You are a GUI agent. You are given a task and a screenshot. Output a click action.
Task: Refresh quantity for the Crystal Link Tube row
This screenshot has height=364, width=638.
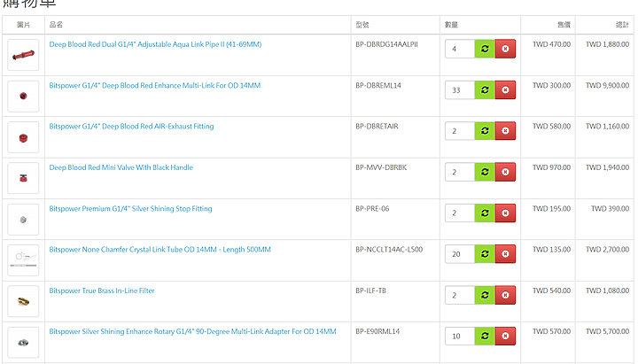pyautogui.click(x=485, y=254)
